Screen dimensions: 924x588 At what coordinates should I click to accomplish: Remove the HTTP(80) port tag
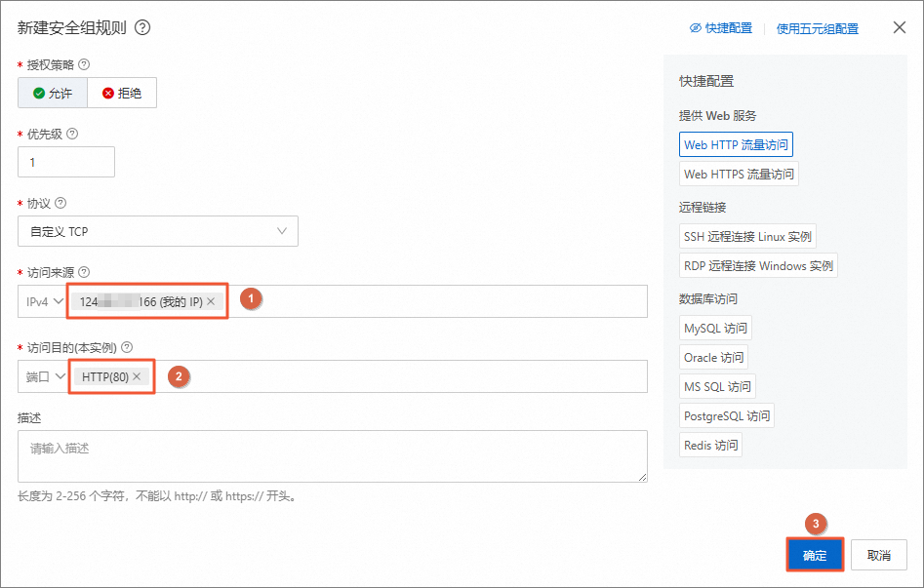(x=137, y=375)
